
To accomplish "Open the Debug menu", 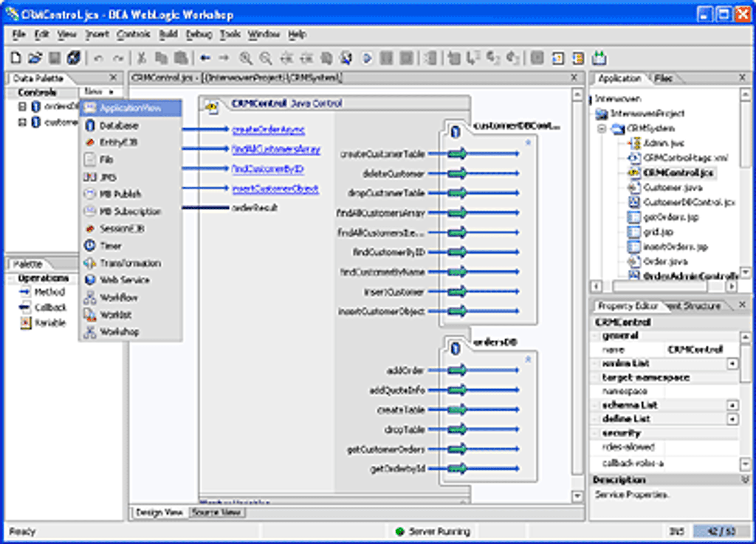I will tap(199, 34).
